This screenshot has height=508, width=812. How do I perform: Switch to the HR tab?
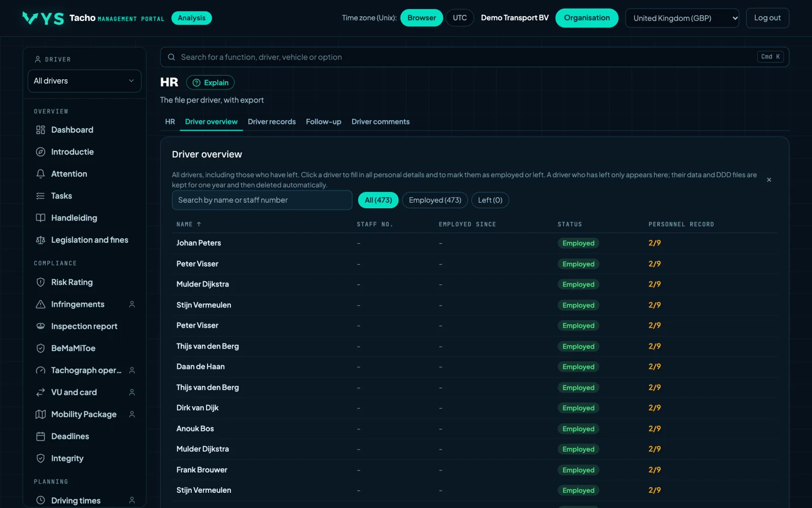pos(170,122)
